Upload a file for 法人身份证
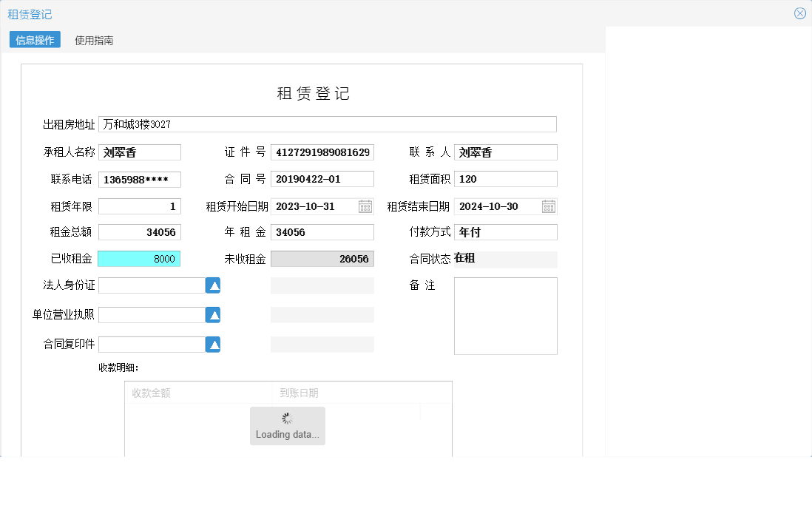The image size is (812, 508). point(213,285)
